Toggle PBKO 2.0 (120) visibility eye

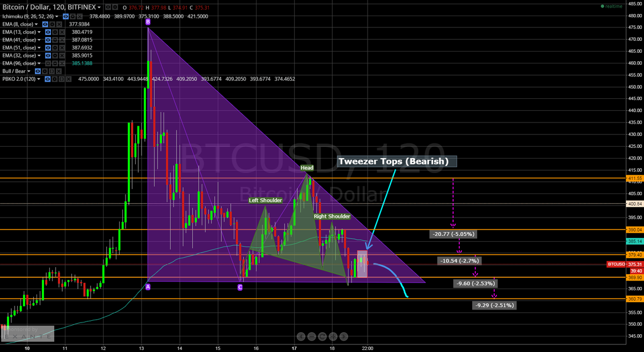coord(47,79)
